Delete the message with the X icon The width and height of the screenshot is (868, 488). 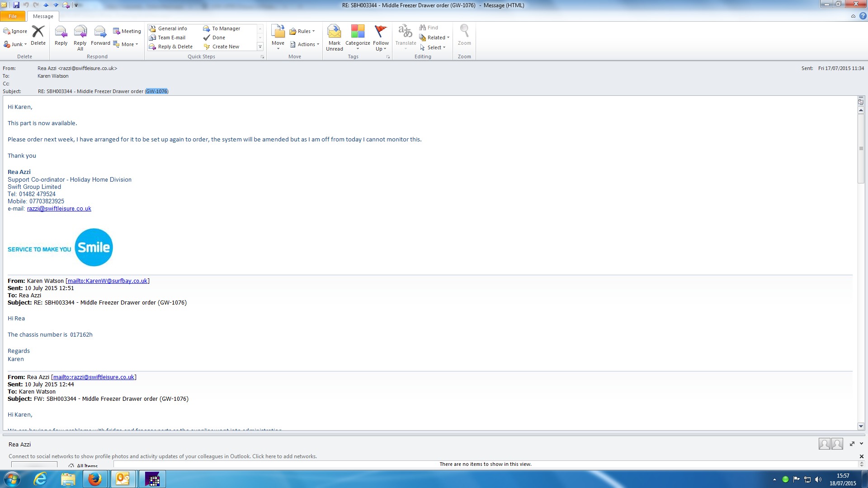tap(38, 32)
